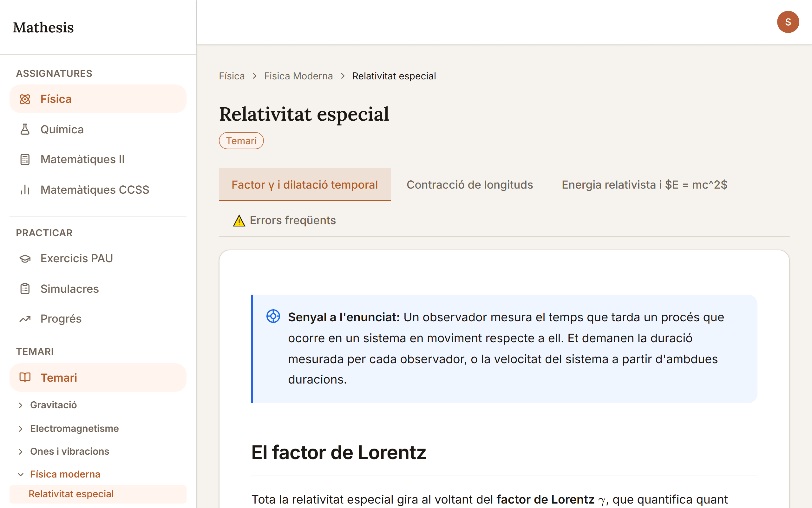Image resolution: width=812 pixels, height=508 pixels.
Task: Click the Matemàtiques CCSS bar chart icon
Action: point(25,190)
